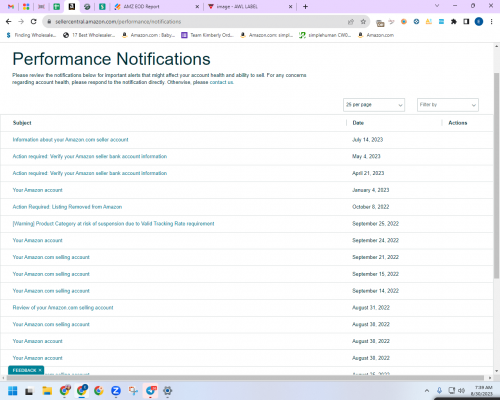Viewport: 500px width, 400px height.
Task: Click the contact us link
Action: coord(221,82)
